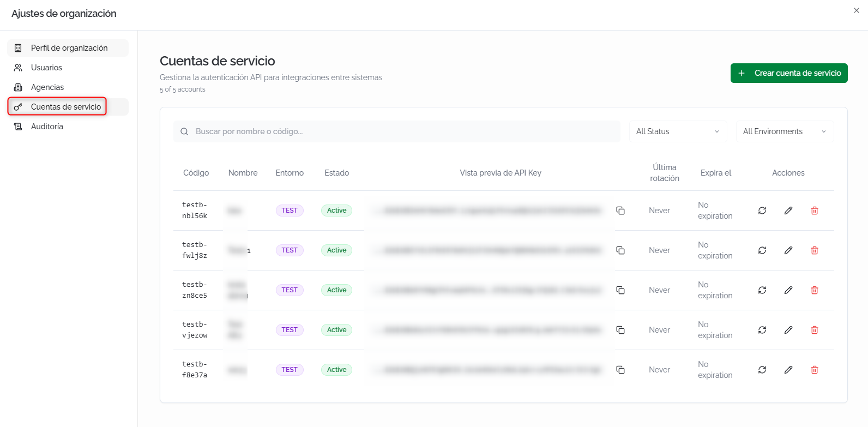Select the code testb-fwlj8z
The height and width of the screenshot is (427, 868).
point(195,250)
